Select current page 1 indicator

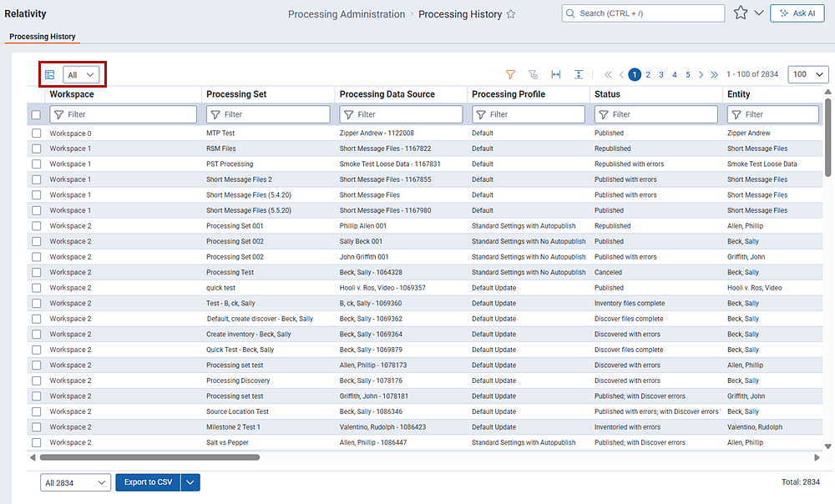[x=635, y=74]
